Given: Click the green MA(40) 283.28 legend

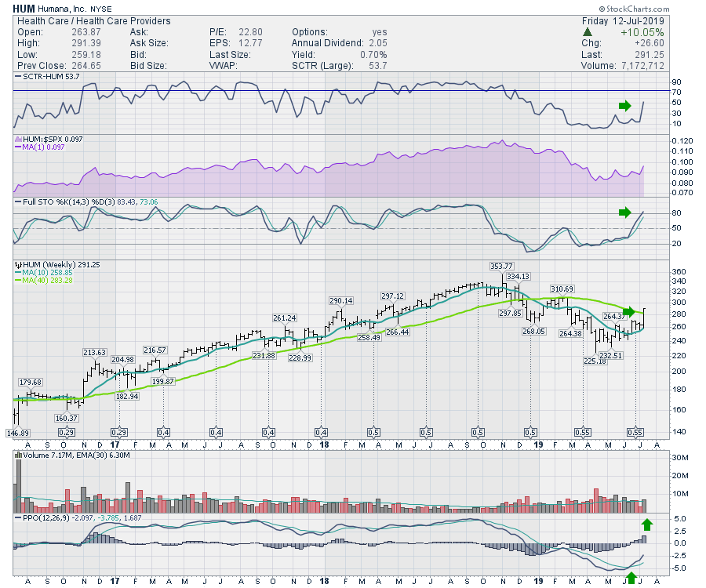Looking at the screenshot, I should click(44, 280).
